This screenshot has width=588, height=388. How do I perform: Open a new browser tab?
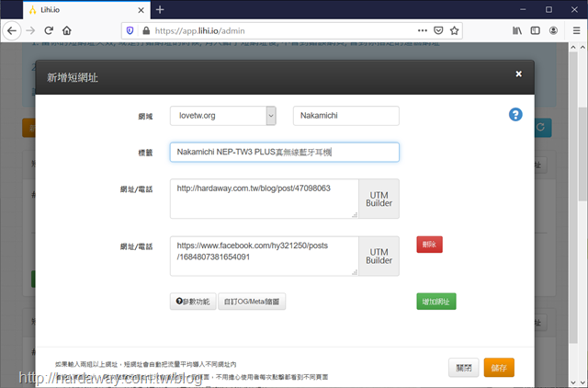[160, 10]
